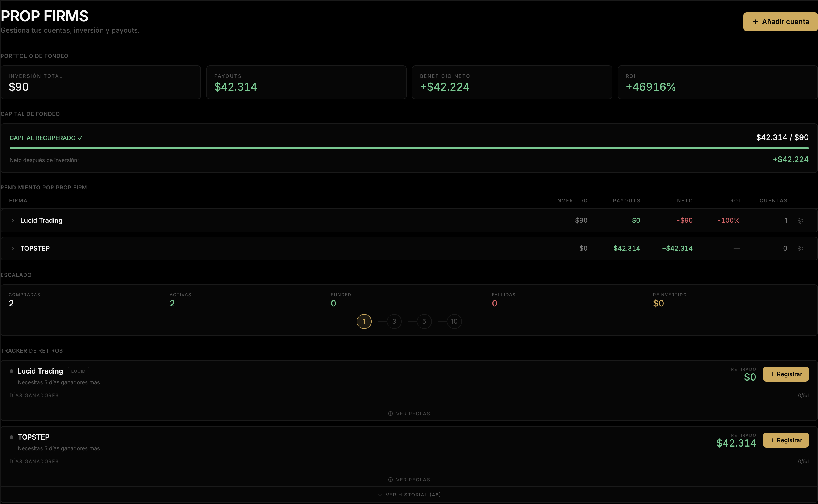
Task: Select scaling step 10 circle
Action: pyautogui.click(x=454, y=321)
